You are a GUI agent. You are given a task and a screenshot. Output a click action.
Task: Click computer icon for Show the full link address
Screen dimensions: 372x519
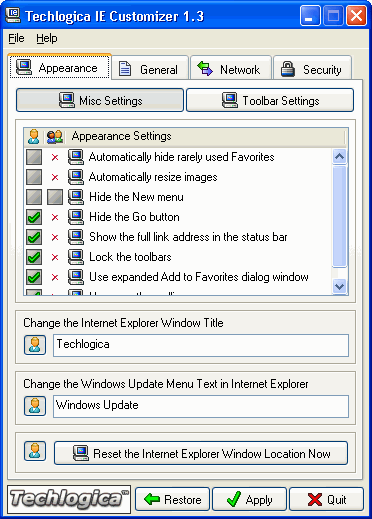point(76,237)
